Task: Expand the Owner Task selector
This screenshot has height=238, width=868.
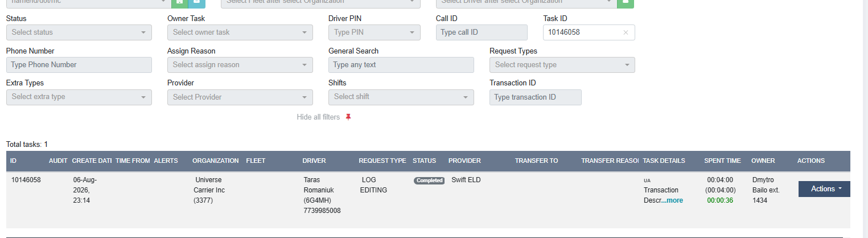Action: point(240,32)
